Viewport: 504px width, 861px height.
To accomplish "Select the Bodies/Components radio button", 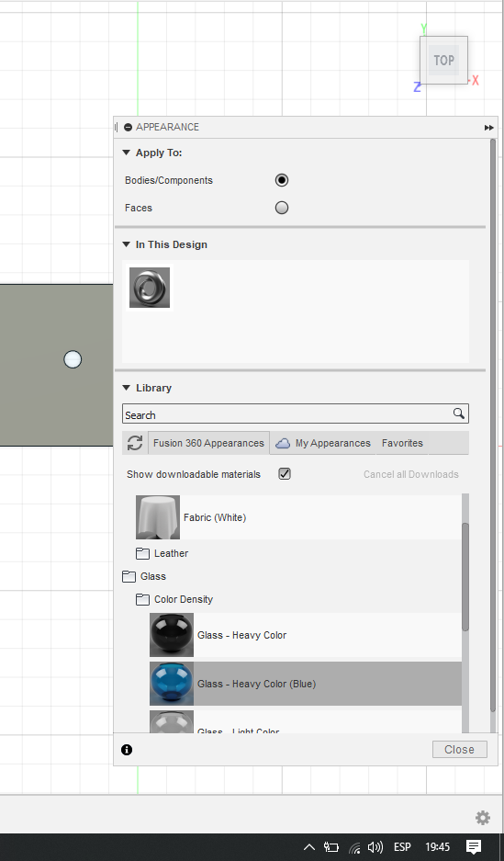I will pyautogui.click(x=282, y=180).
